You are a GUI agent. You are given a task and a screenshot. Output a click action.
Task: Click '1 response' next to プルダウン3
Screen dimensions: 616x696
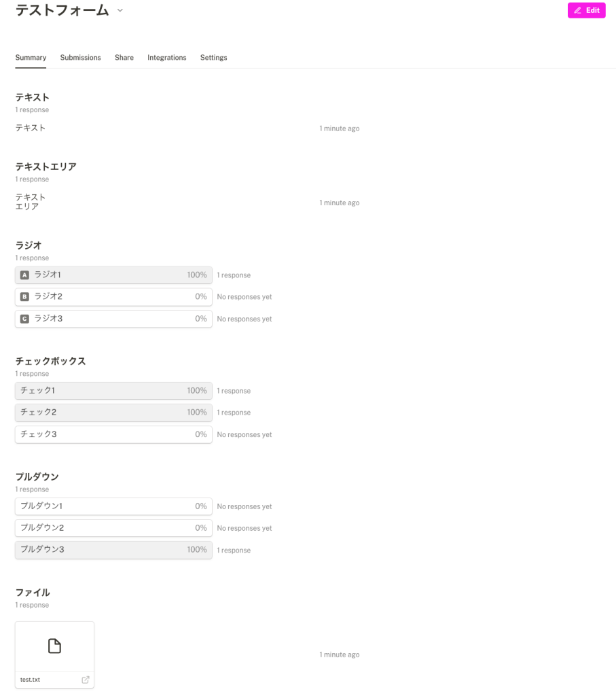pos(234,551)
